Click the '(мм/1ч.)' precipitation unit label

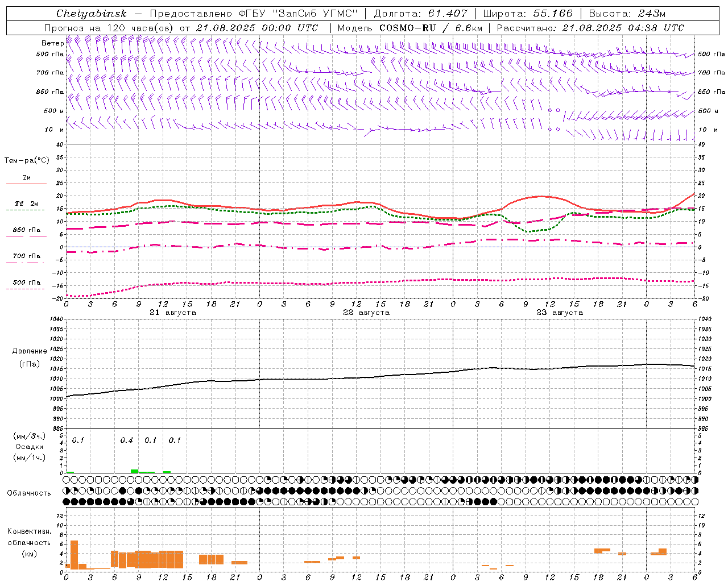click(30, 458)
